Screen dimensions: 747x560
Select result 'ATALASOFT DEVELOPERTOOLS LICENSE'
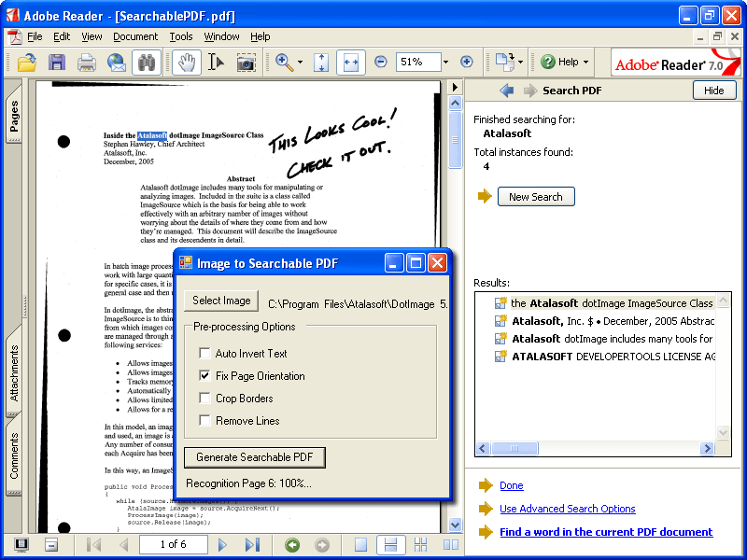click(604, 357)
